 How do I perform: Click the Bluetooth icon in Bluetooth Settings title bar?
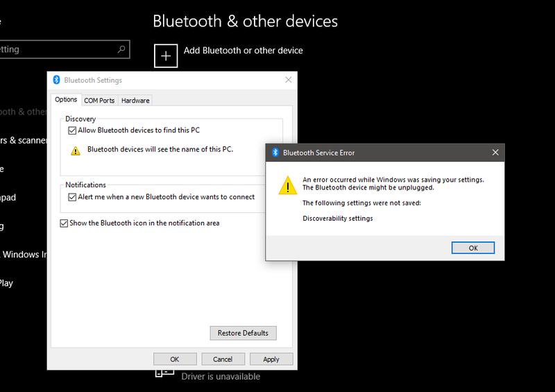tap(57, 80)
